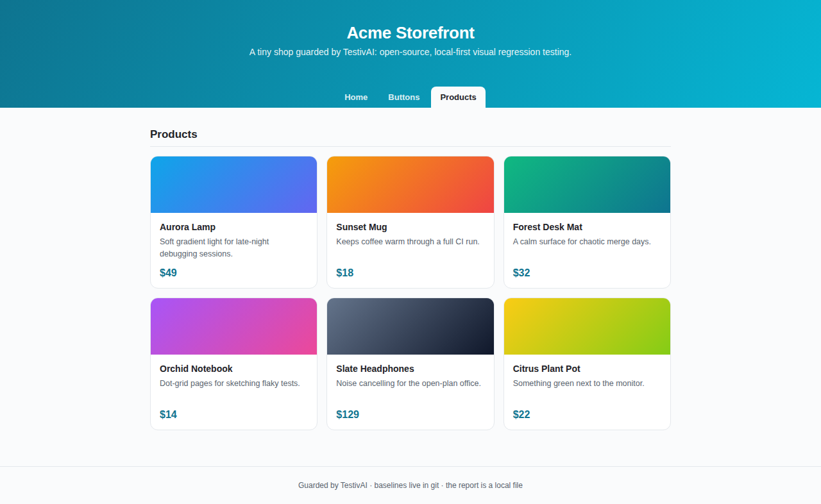Click the Orchid Notebook purple gradient image
Viewport: 821px width, 504px height.
233,326
